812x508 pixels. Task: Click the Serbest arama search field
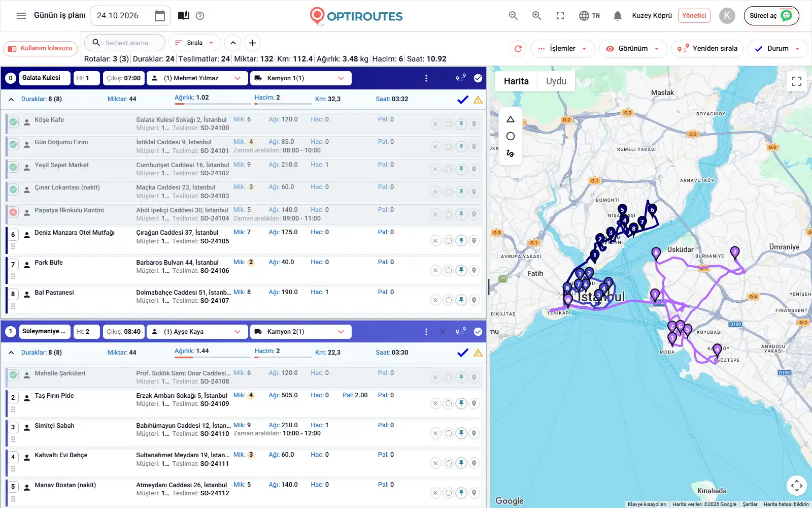click(x=125, y=43)
